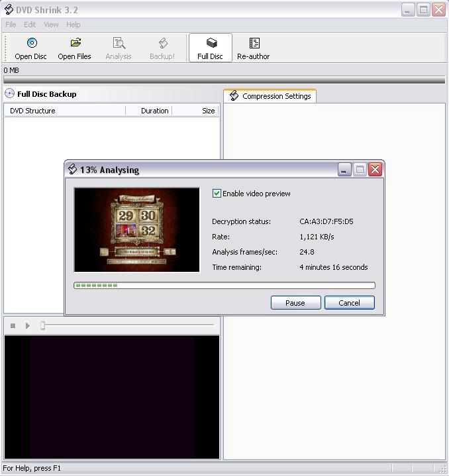Click the '4 minutes 16 seconds' remaining value

click(334, 267)
